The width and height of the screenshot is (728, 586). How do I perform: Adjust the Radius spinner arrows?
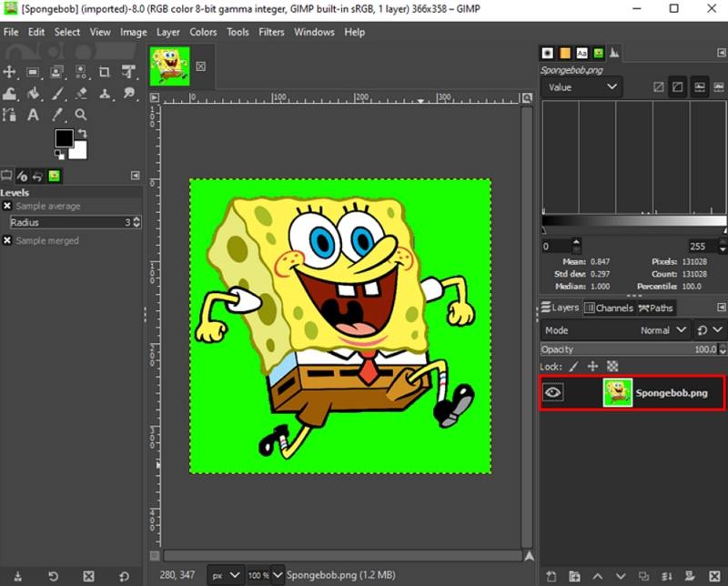[x=136, y=222]
